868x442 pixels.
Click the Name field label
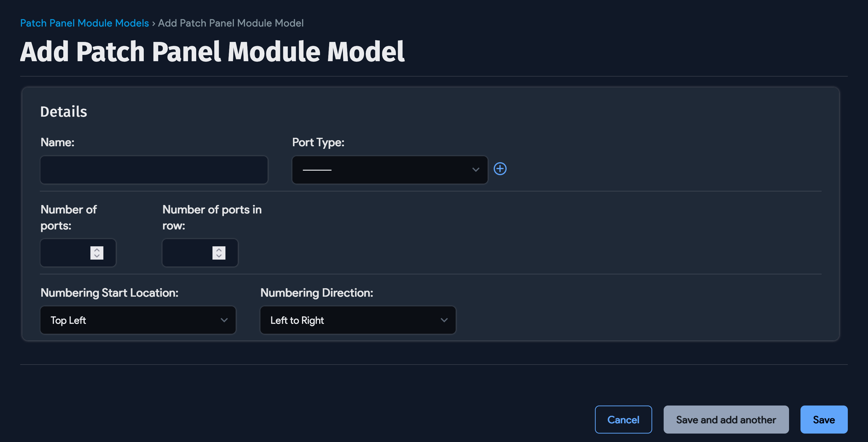pyautogui.click(x=57, y=142)
